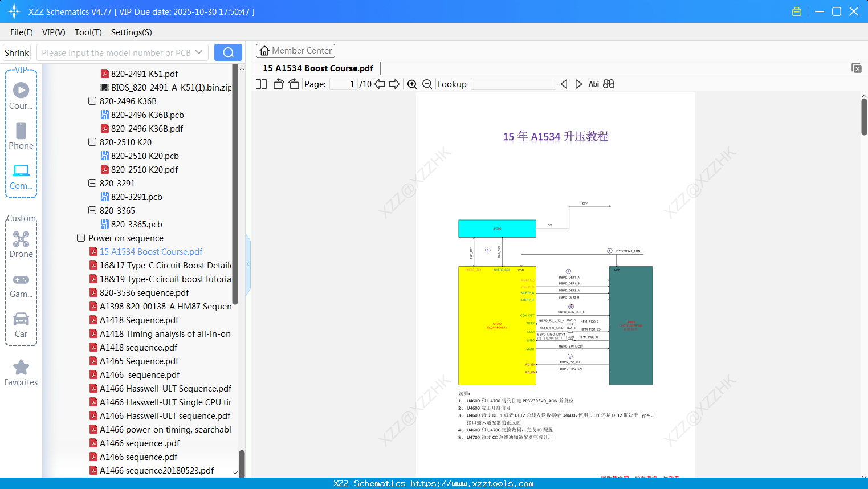Open A1466 power-on timing file
Viewport: 868px width, 489px height.
pos(165,429)
